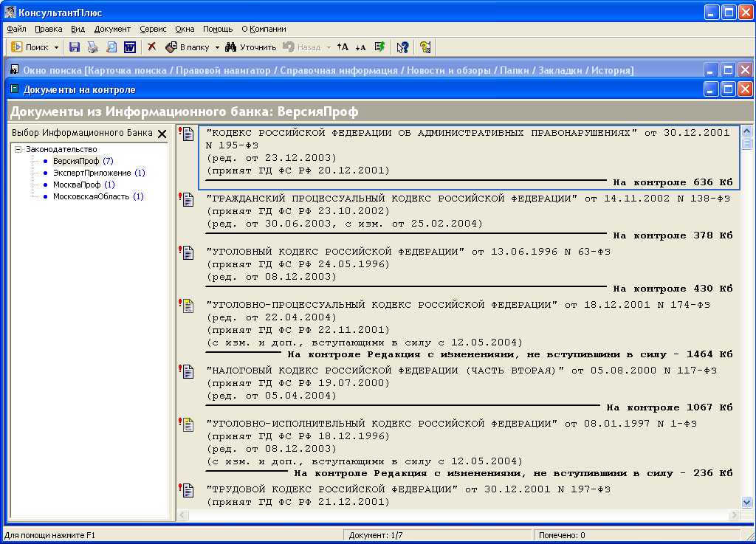Screen dimensions: 756x544
Task: Export to Word icon
Action: (130, 47)
